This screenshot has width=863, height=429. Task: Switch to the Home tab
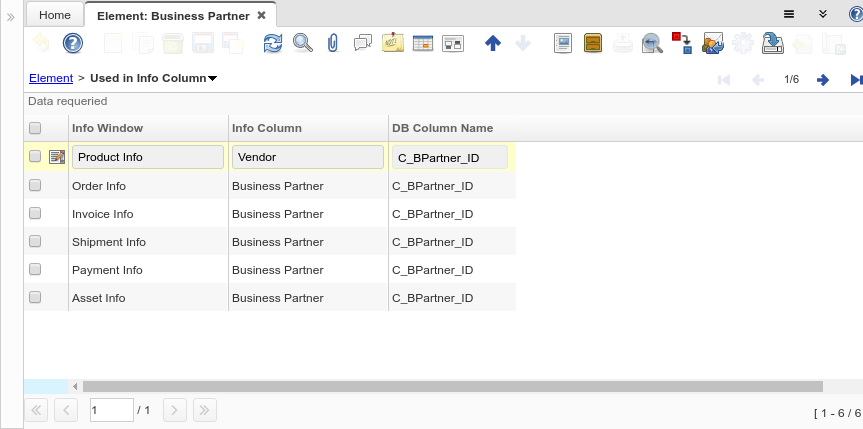click(x=54, y=16)
